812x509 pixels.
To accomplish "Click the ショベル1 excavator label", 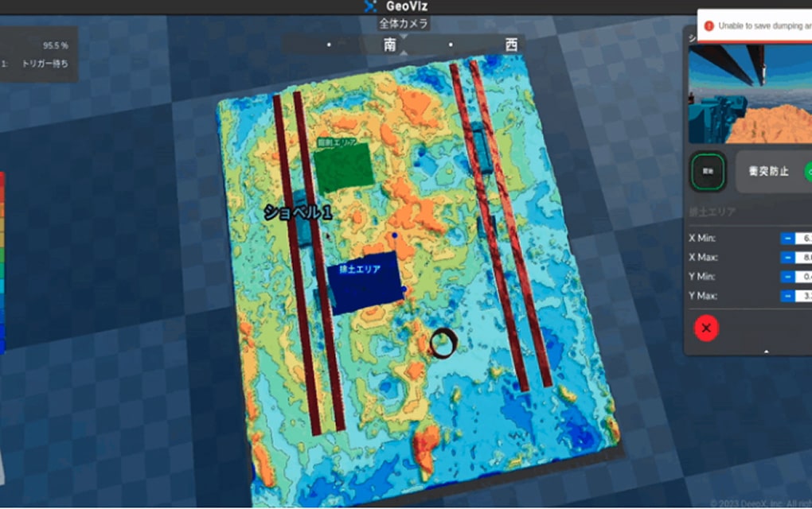I will (x=298, y=213).
